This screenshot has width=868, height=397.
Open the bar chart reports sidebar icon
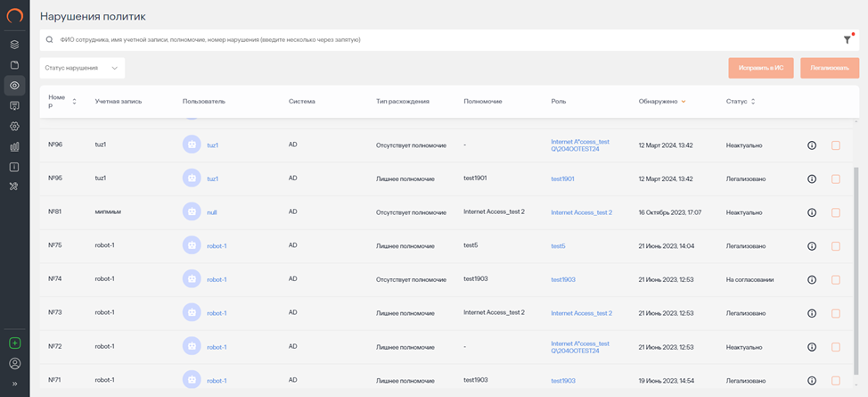tap(15, 147)
